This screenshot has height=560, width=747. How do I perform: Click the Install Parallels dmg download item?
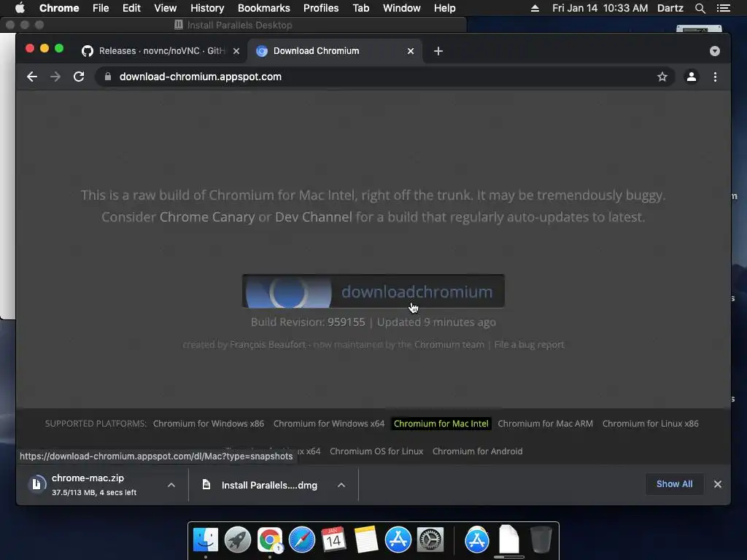pos(262,485)
